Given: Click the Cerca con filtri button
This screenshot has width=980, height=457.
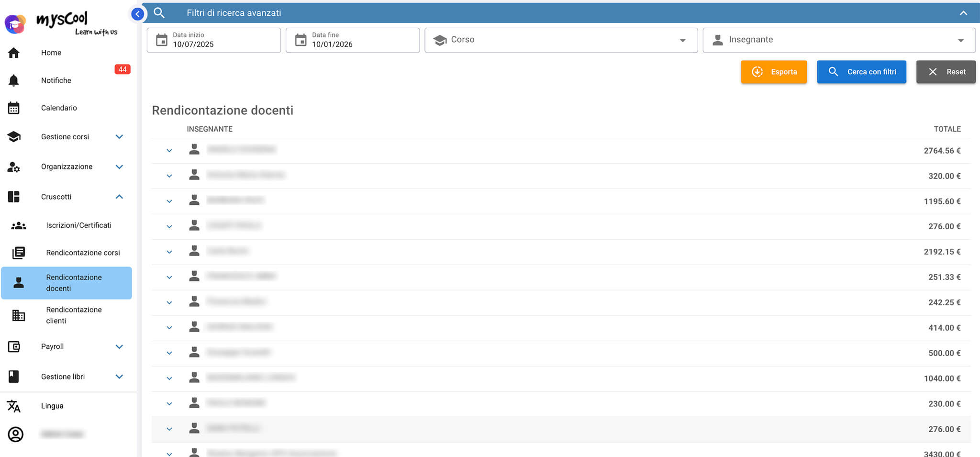Looking at the screenshot, I should [x=861, y=72].
